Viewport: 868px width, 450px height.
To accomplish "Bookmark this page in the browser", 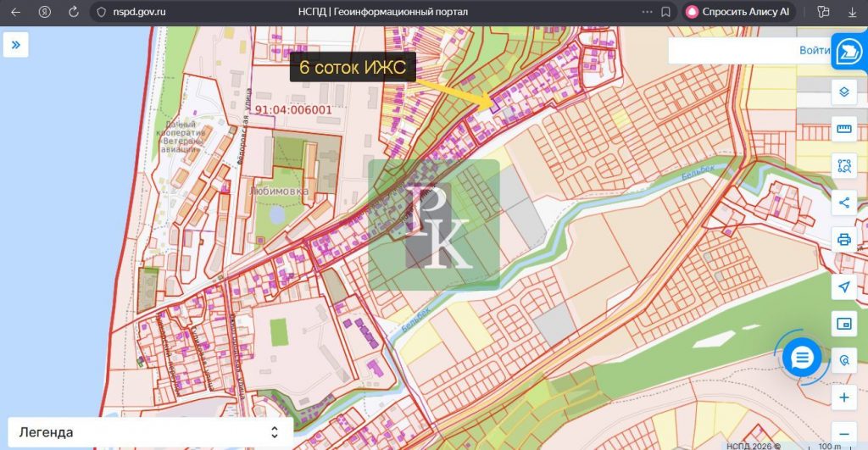I will pyautogui.click(x=666, y=13).
